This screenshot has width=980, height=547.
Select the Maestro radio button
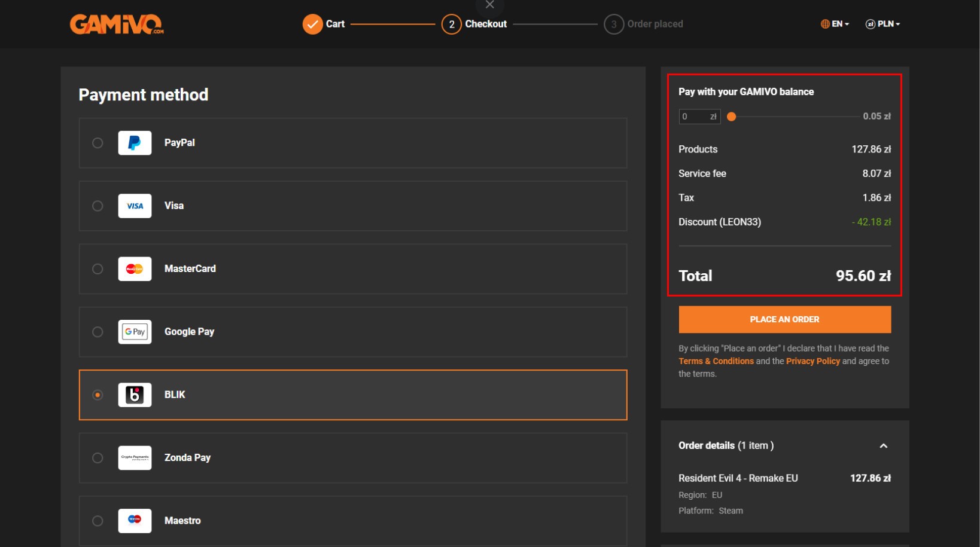pos(98,521)
